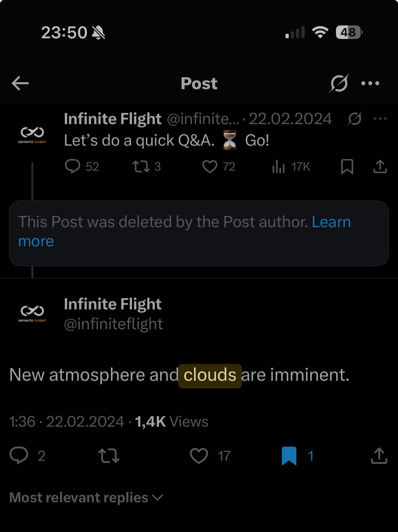Share the new atmosphere post
Screen dimensions: 398x532
[x=379, y=456]
